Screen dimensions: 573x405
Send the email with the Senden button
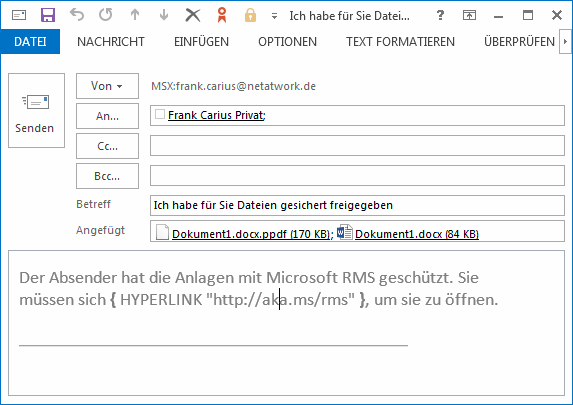coord(37,110)
